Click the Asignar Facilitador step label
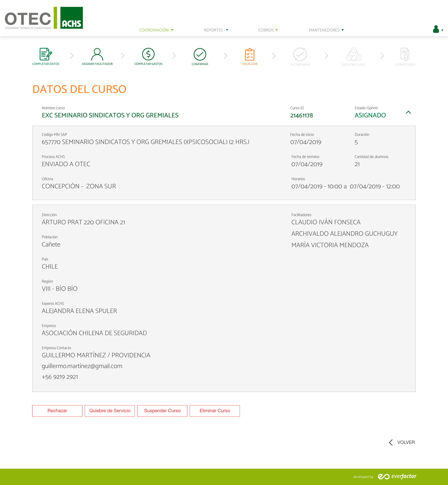 97,64
